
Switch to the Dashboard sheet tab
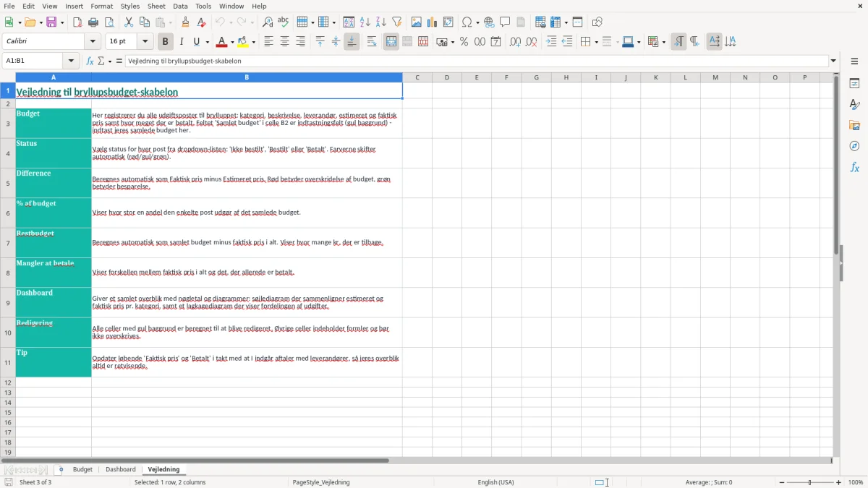coord(121,470)
